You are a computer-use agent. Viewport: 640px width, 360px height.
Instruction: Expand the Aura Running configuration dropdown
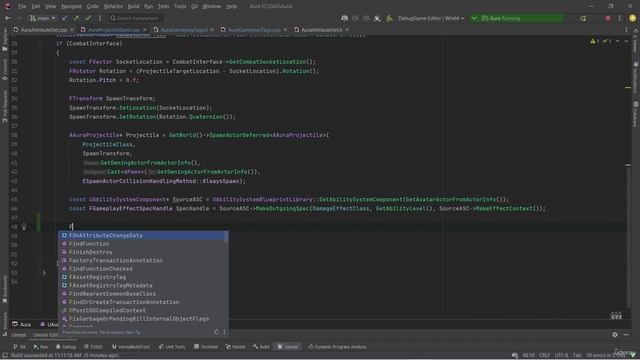coord(474,18)
